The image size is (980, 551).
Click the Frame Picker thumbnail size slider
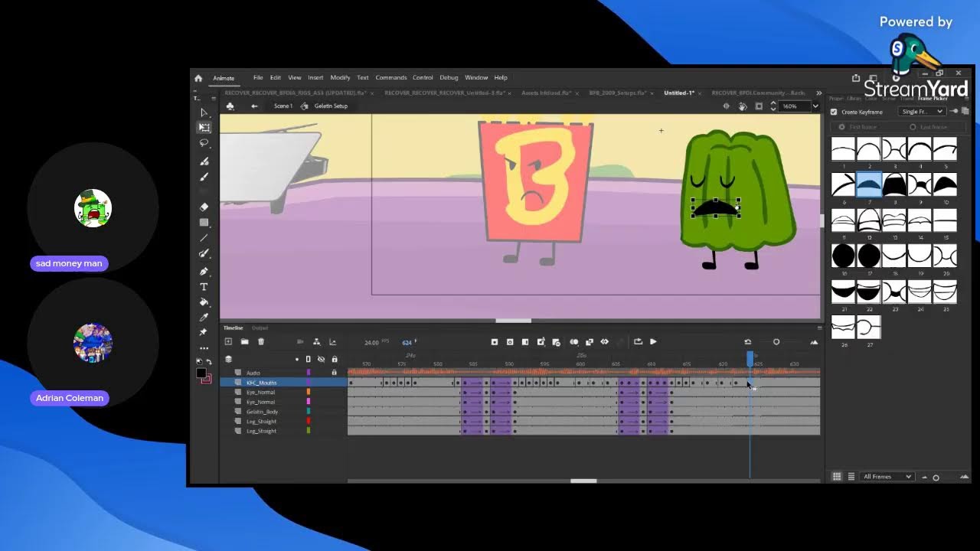point(936,478)
